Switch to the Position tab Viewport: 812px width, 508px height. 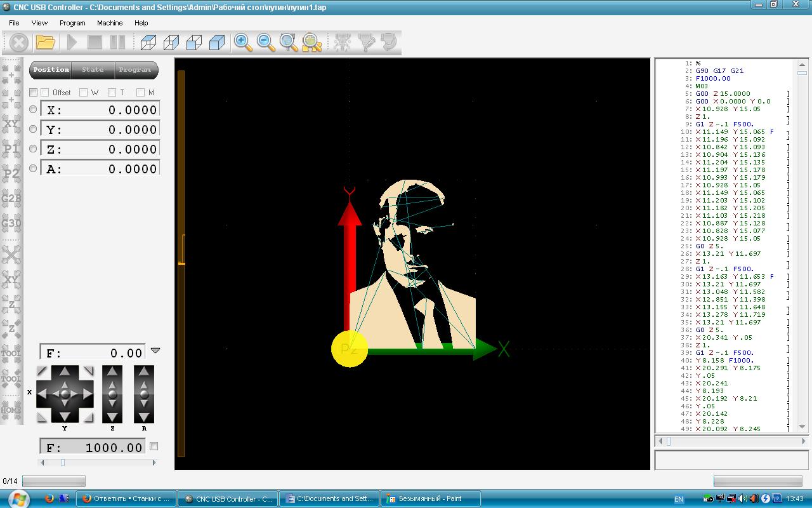pos(51,70)
